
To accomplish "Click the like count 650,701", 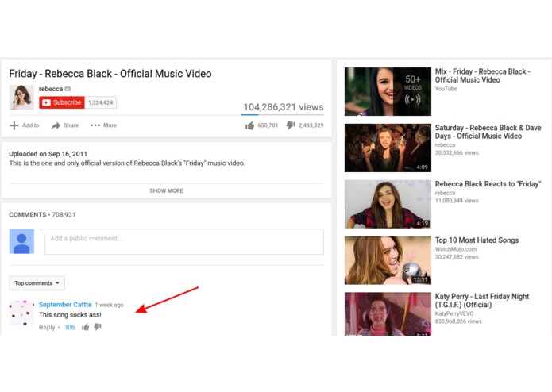I will coord(268,125).
